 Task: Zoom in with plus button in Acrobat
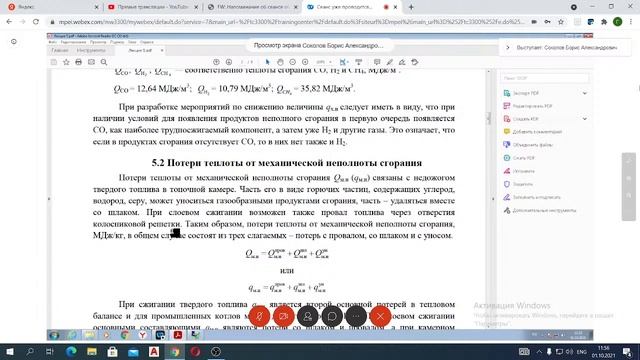click(x=305, y=62)
